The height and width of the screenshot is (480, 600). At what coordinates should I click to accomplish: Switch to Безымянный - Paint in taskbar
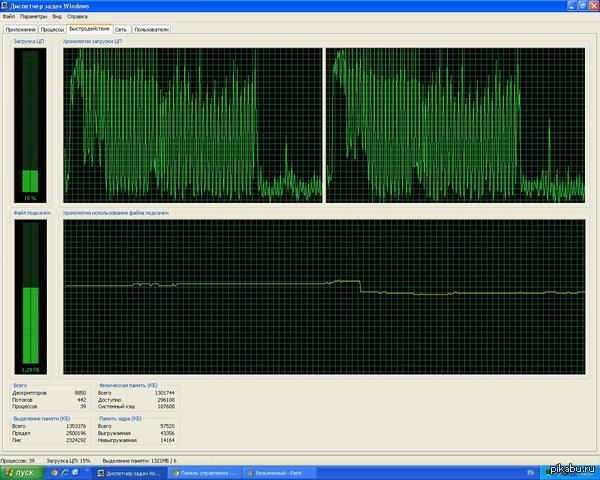(x=283, y=471)
